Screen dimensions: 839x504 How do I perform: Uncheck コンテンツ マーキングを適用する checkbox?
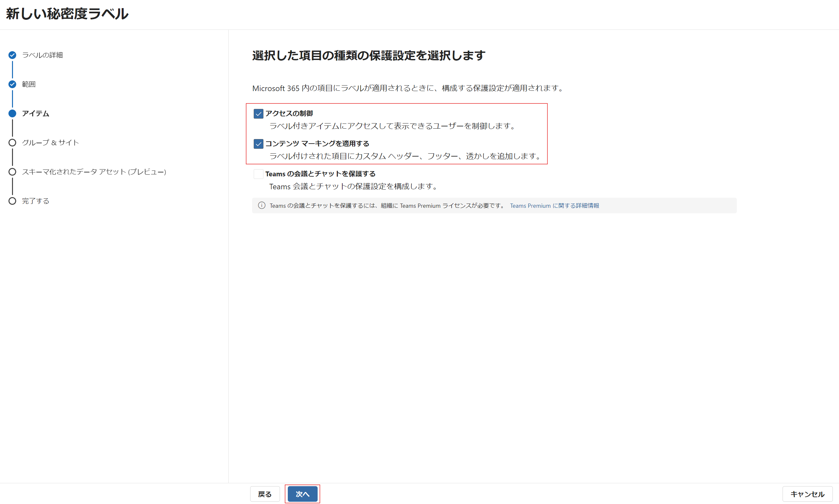(258, 144)
